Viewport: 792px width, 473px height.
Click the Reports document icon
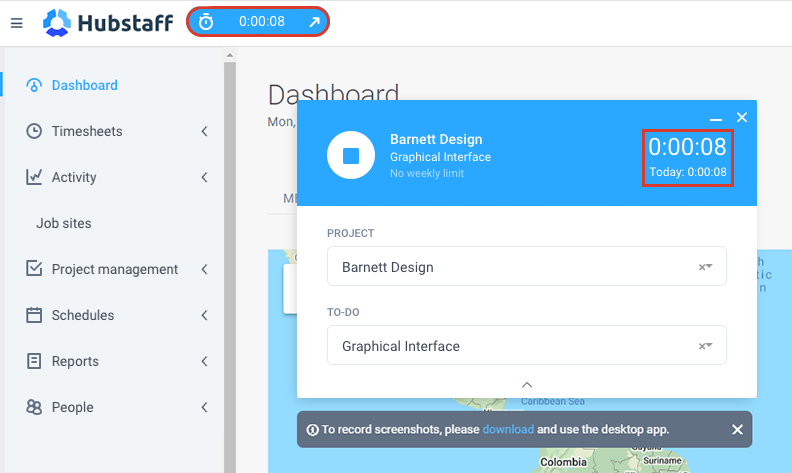(x=34, y=361)
